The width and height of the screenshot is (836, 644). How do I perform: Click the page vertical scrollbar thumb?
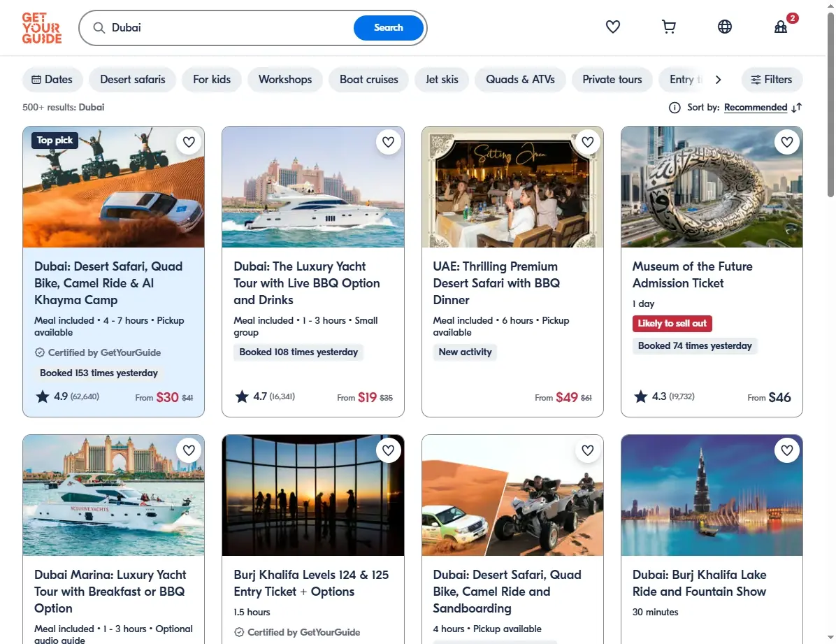point(830,105)
